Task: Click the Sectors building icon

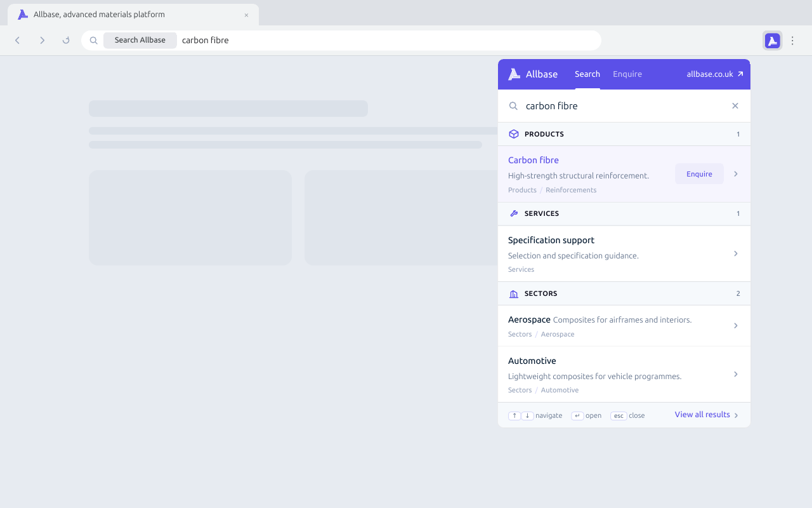Action: click(514, 294)
